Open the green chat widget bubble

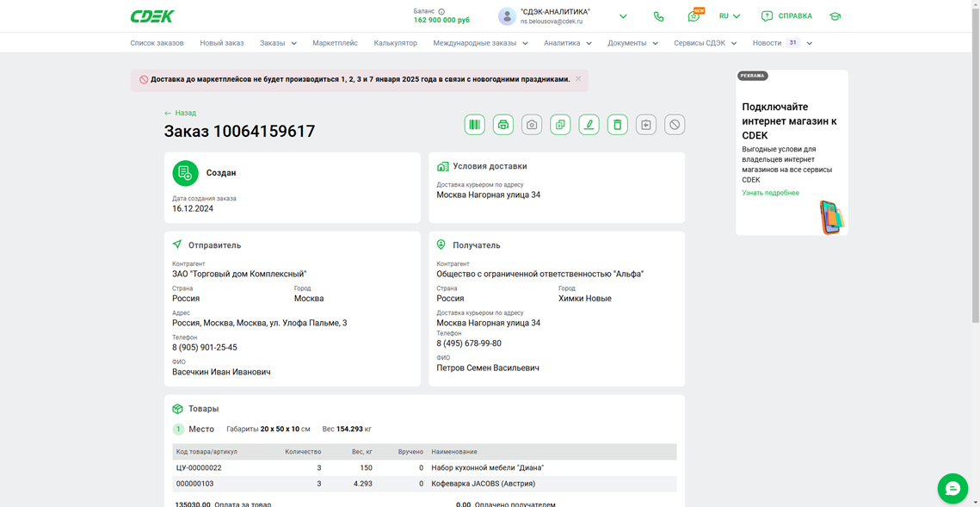pyautogui.click(x=952, y=488)
